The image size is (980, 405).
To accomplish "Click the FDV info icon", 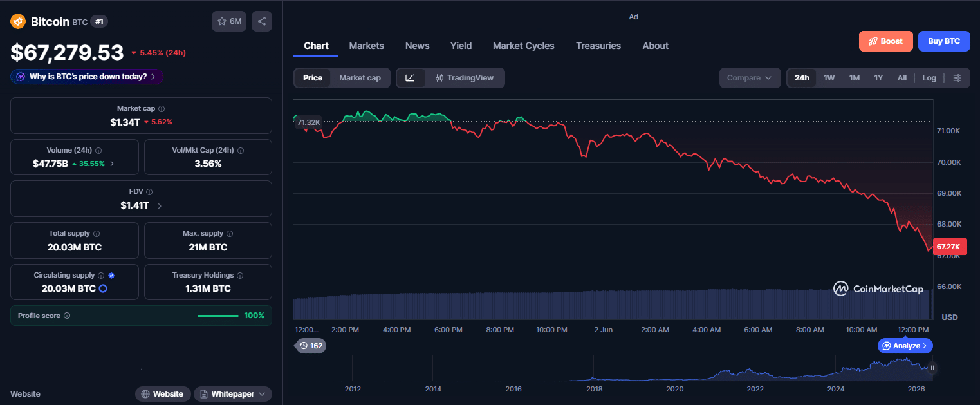I will [149, 192].
